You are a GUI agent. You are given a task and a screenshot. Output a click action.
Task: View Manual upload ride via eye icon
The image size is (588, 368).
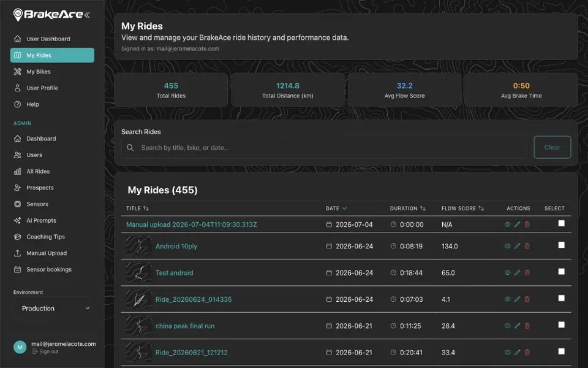click(x=507, y=224)
